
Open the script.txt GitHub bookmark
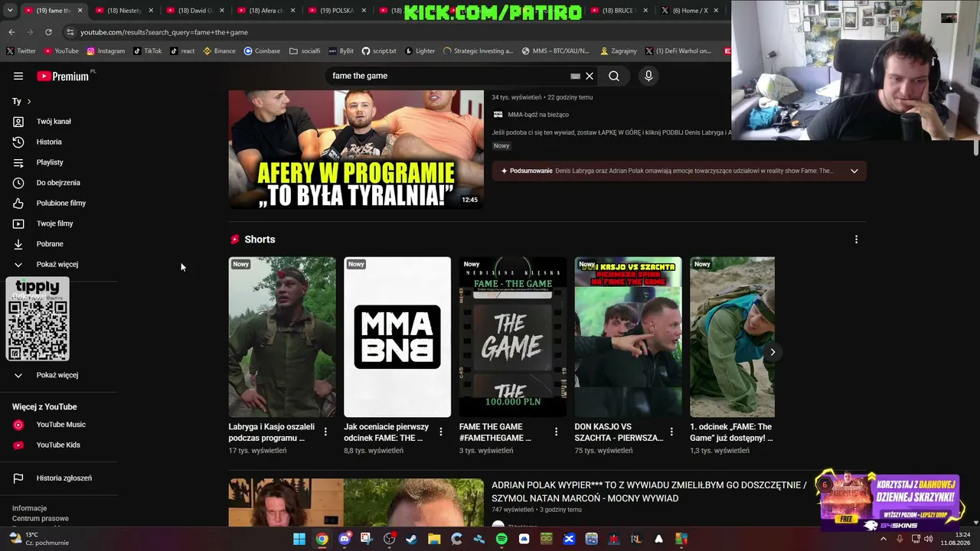click(379, 51)
